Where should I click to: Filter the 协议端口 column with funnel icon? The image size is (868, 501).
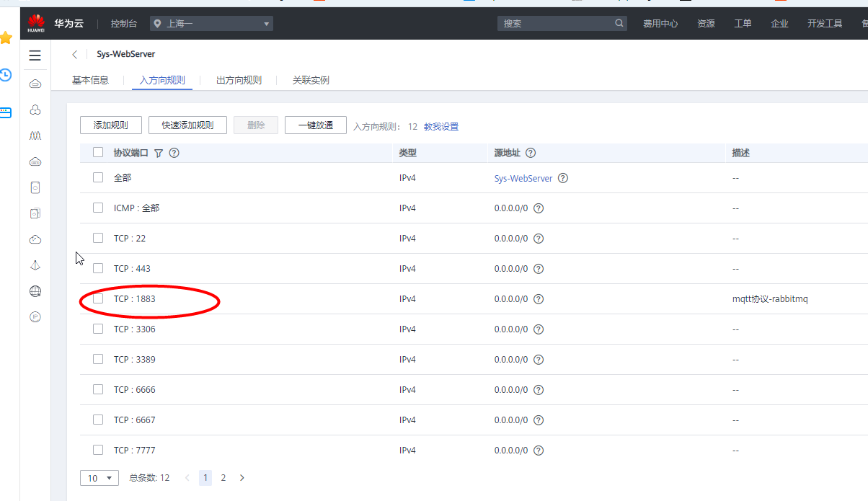tap(159, 153)
